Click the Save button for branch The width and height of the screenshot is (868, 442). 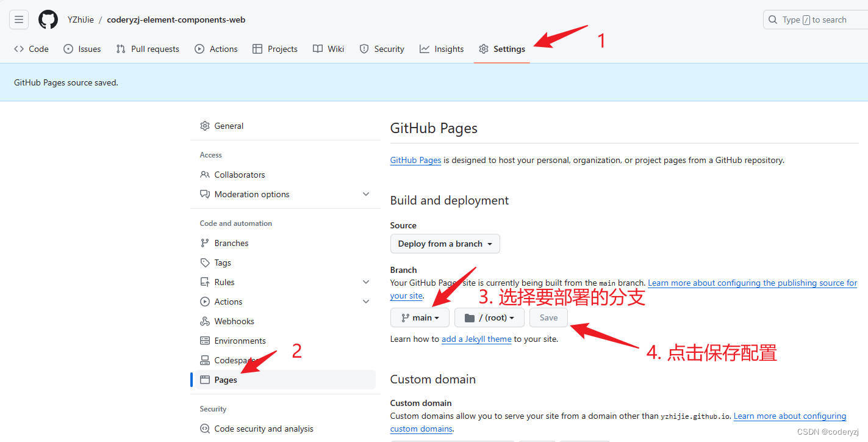(x=548, y=317)
